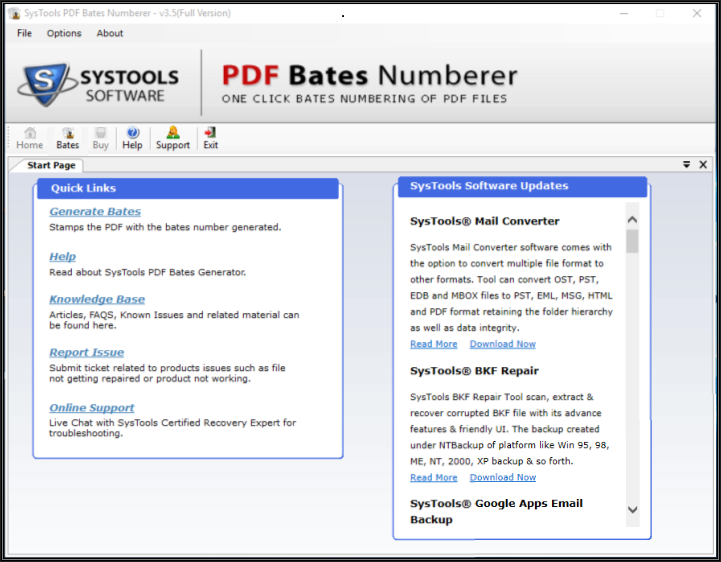Open Help from the toolbar
The image size is (721, 562).
click(132, 138)
